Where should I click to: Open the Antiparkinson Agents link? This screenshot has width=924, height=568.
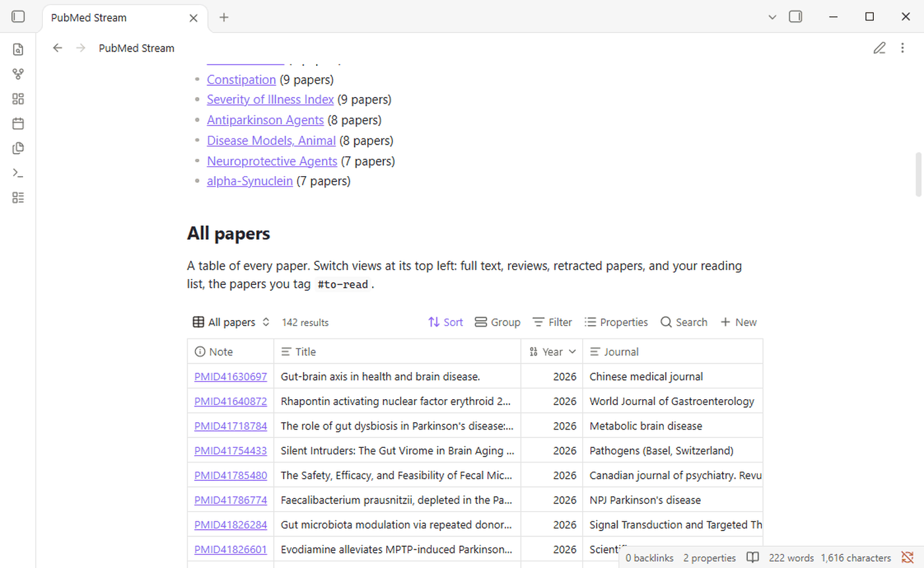click(x=265, y=121)
